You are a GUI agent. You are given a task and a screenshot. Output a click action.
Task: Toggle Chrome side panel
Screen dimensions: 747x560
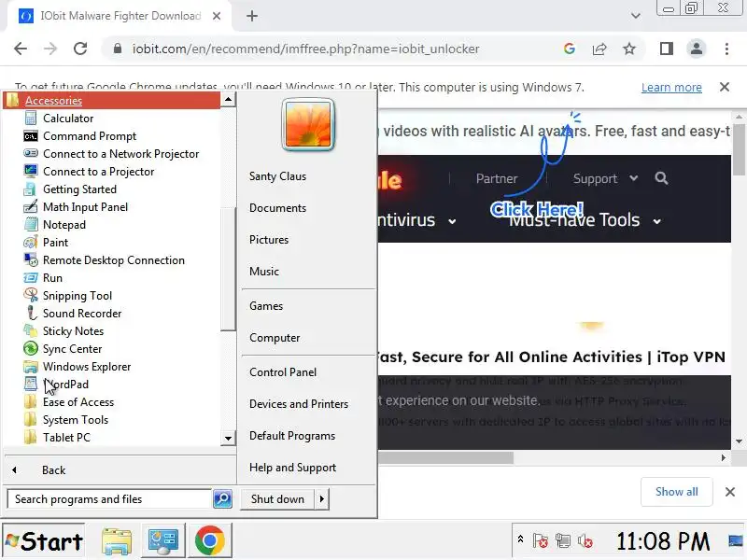coord(666,49)
